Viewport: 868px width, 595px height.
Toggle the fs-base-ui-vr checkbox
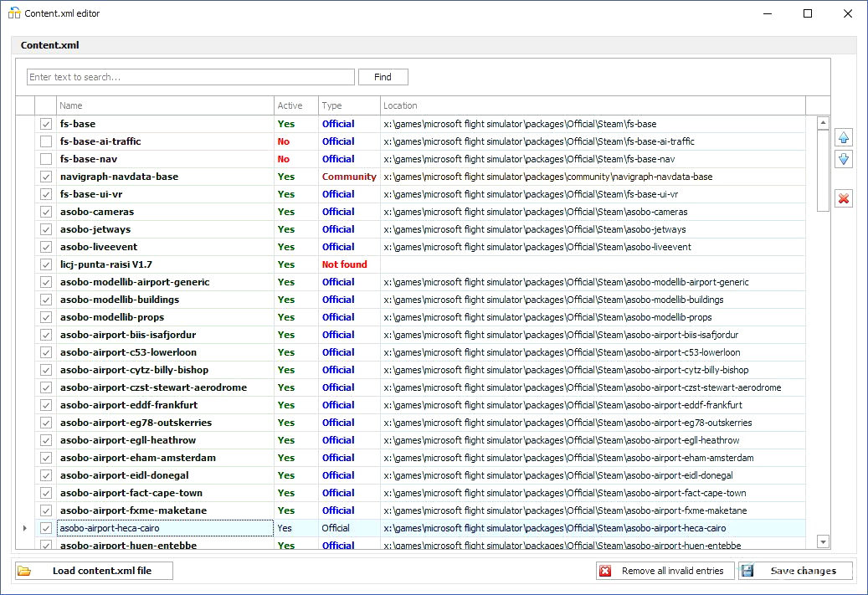pos(46,194)
